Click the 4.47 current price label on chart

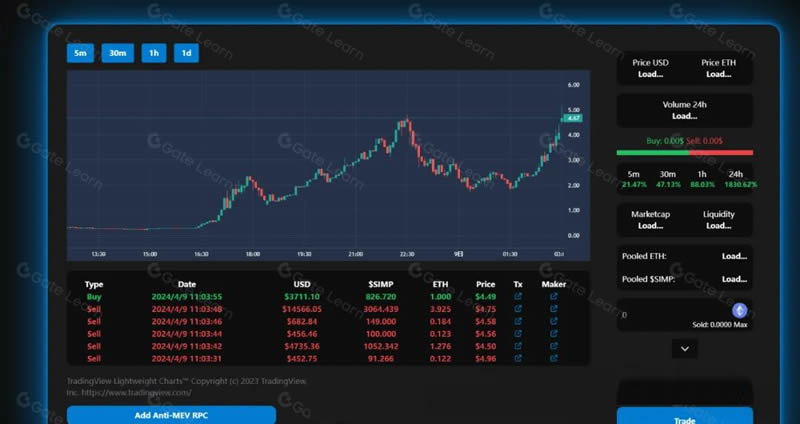574,118
